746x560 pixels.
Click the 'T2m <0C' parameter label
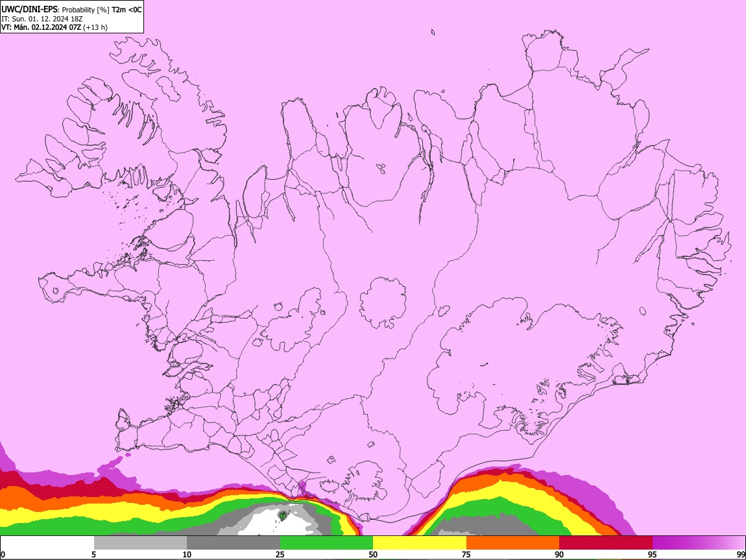pos(126,10)
